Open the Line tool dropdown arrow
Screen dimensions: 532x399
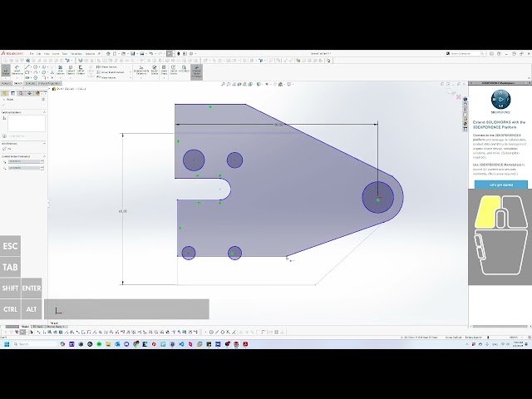pos(32,67)
